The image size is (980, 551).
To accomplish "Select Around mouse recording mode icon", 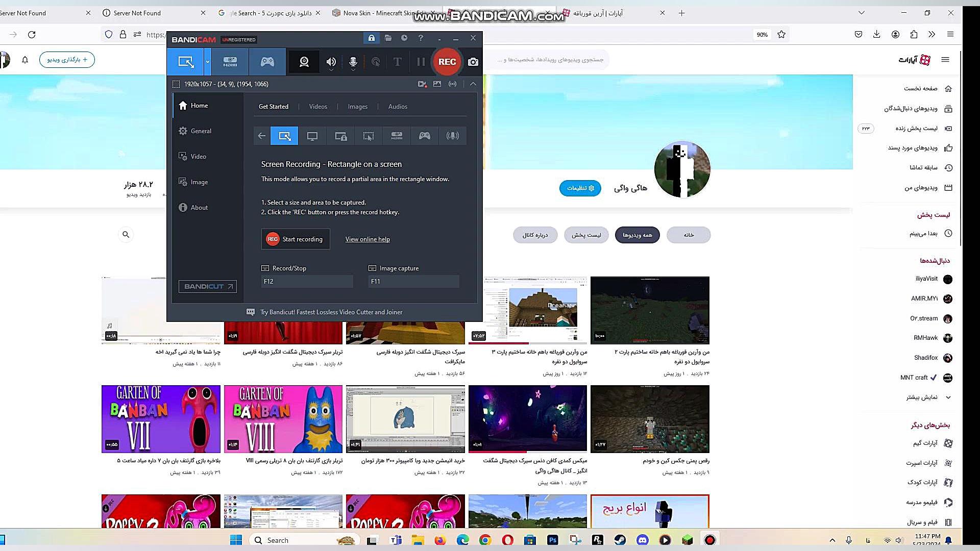I will click(369, 136).
